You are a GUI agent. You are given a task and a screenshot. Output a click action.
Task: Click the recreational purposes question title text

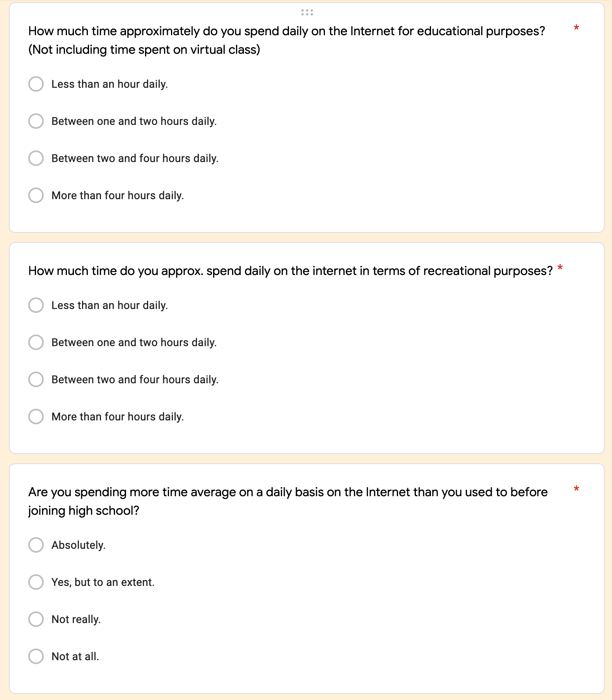pos(290,271)
